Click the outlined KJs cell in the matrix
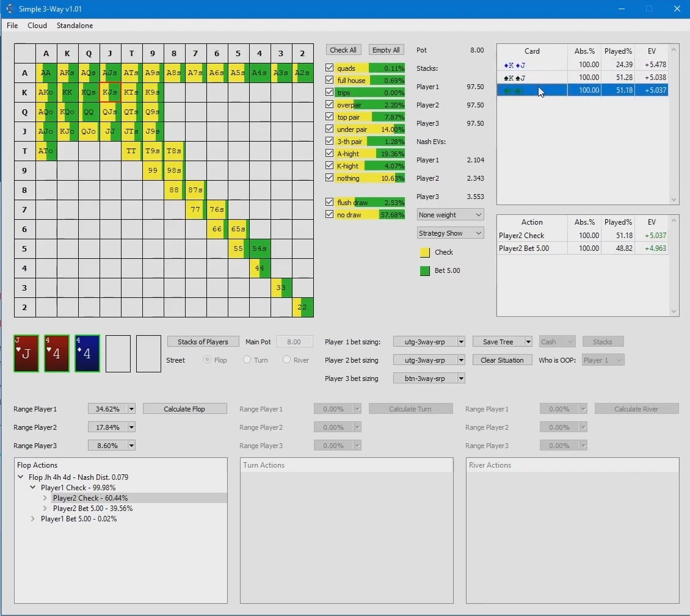The height and width of the screenshot is (616, 690). (110, 92)
